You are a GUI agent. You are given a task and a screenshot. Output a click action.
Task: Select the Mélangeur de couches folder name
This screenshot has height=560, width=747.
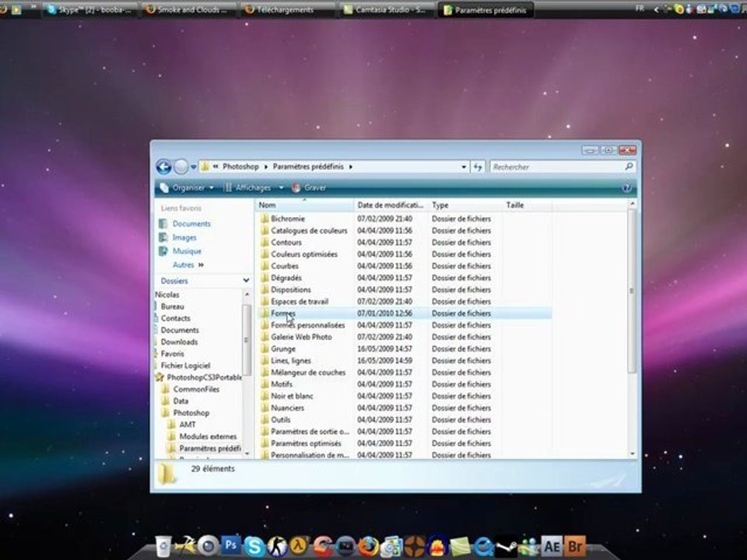point(308,373)
